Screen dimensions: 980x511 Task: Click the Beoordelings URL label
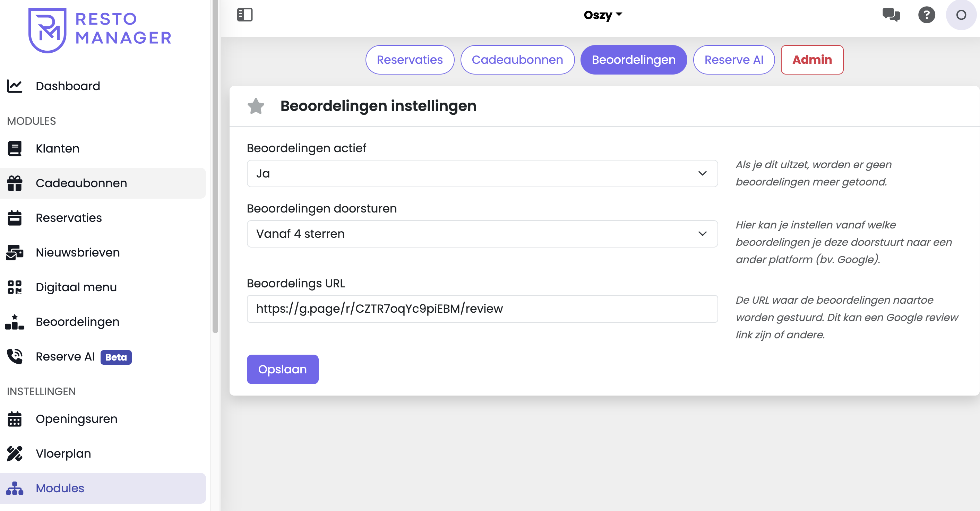(x=295, y=283)
